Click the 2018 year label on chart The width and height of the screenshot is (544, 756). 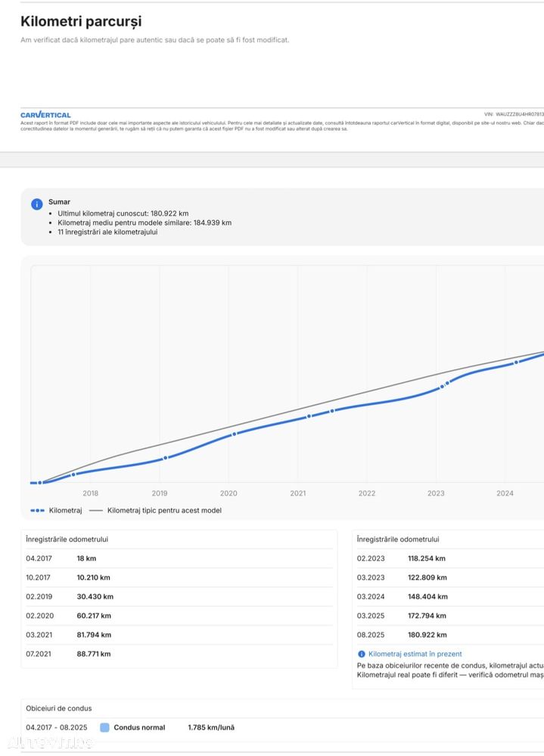(x=91, y=493)
